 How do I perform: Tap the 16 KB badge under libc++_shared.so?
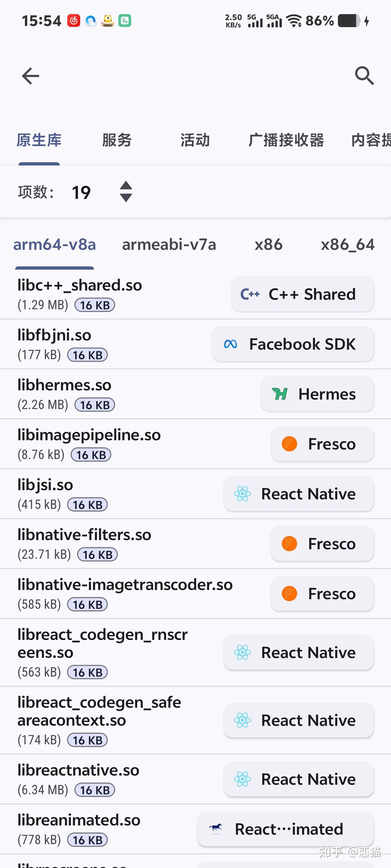[x=95, y=305]
